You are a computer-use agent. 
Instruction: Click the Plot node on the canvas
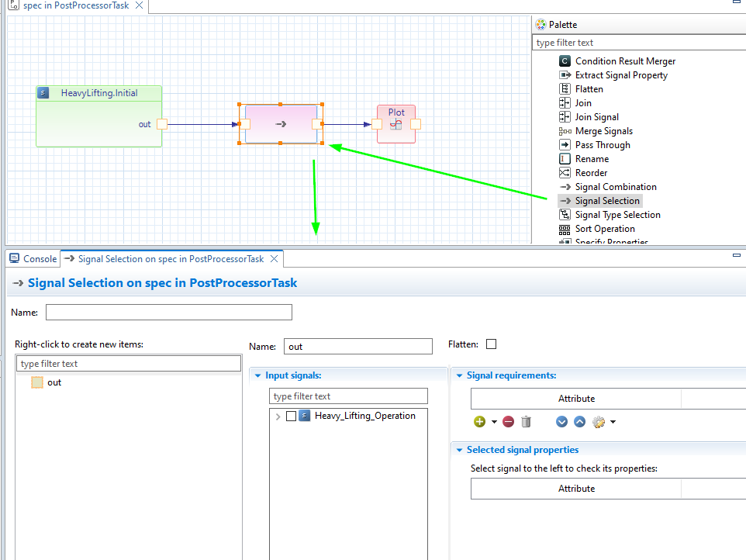[396, 124]
